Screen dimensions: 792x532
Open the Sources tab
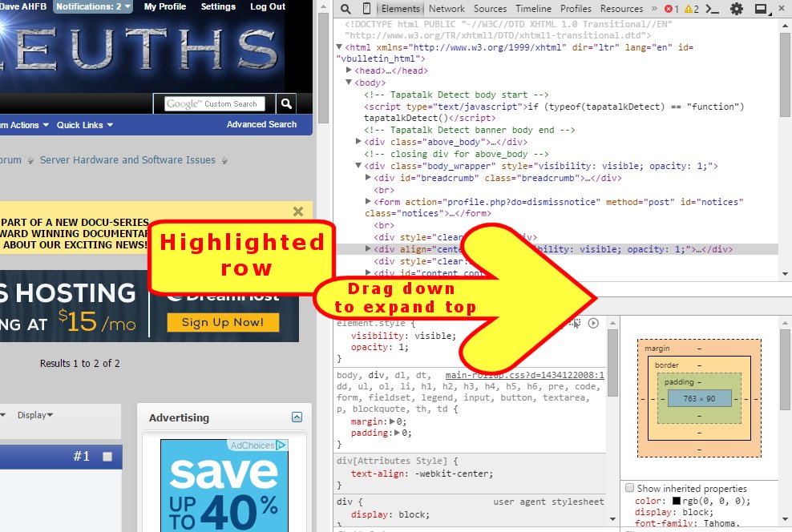click(x=490, y=9)
